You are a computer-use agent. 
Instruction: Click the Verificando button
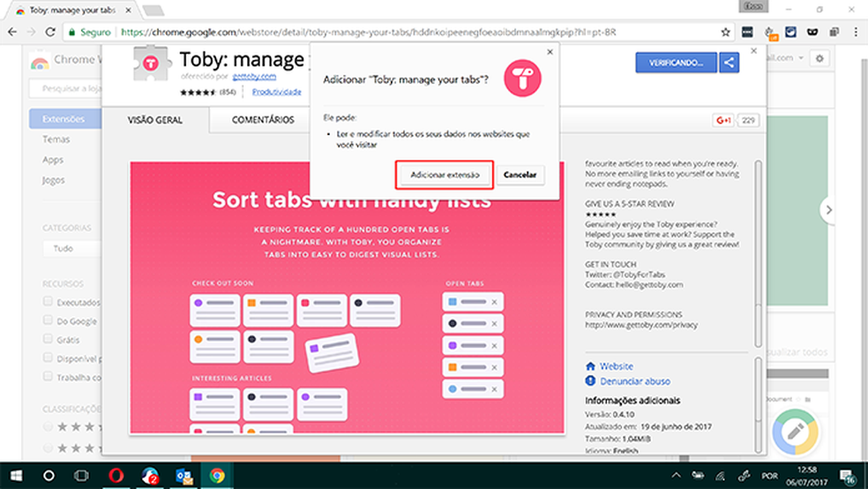click(676, 63)
